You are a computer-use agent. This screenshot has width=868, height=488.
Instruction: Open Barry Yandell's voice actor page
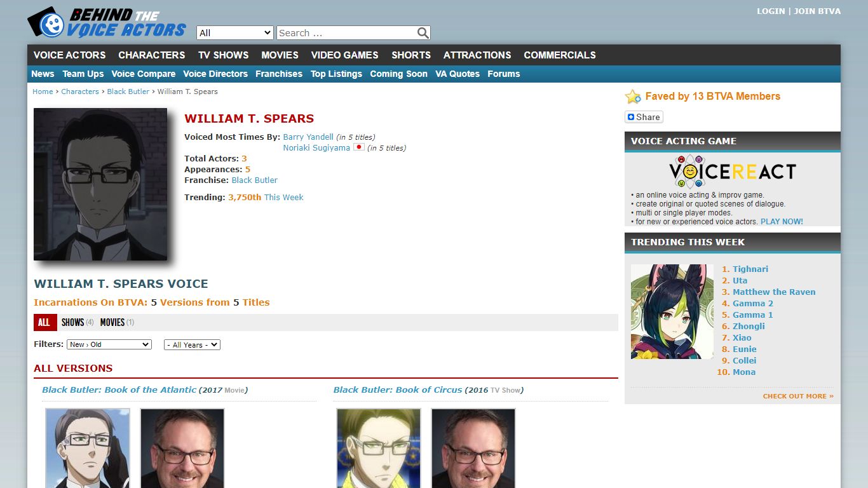pyautogui.click(x=308, y=137)
